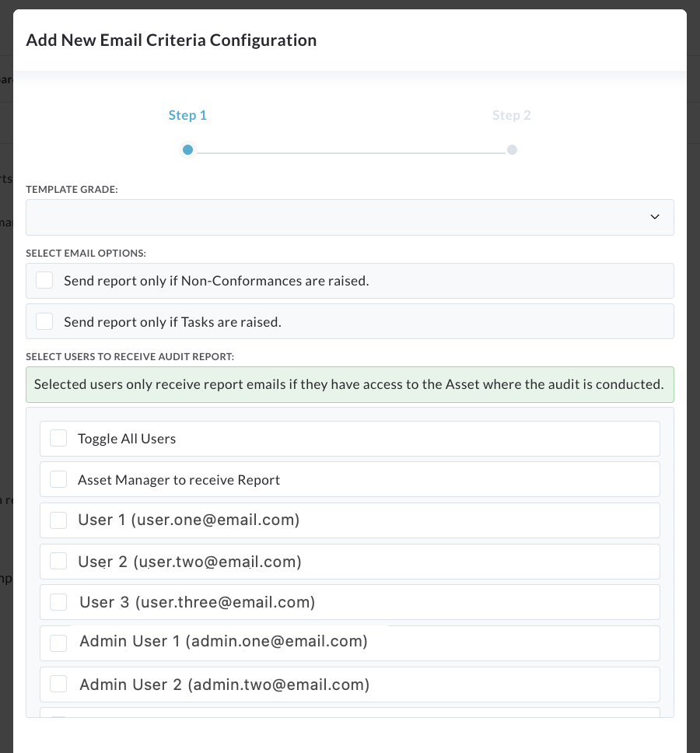
Task: Check Admin User 2 checkbox
Action: (58, 684)
